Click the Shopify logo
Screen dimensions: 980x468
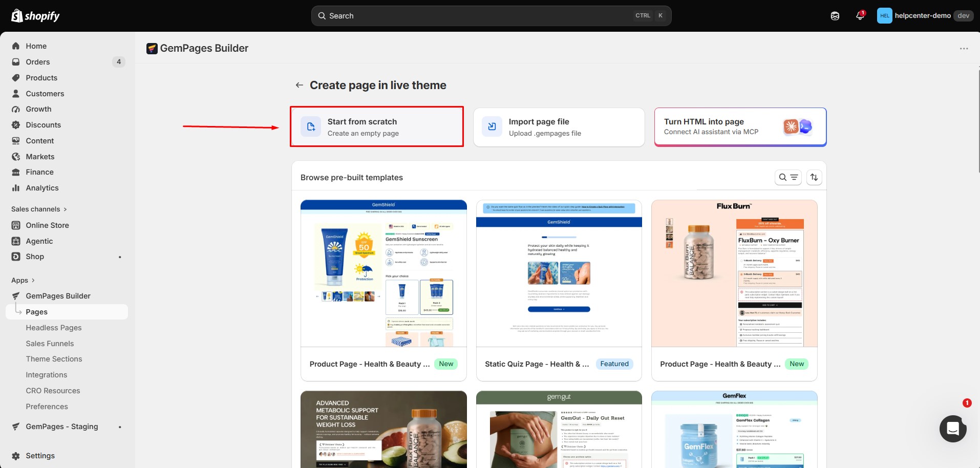tap(35, 16)
